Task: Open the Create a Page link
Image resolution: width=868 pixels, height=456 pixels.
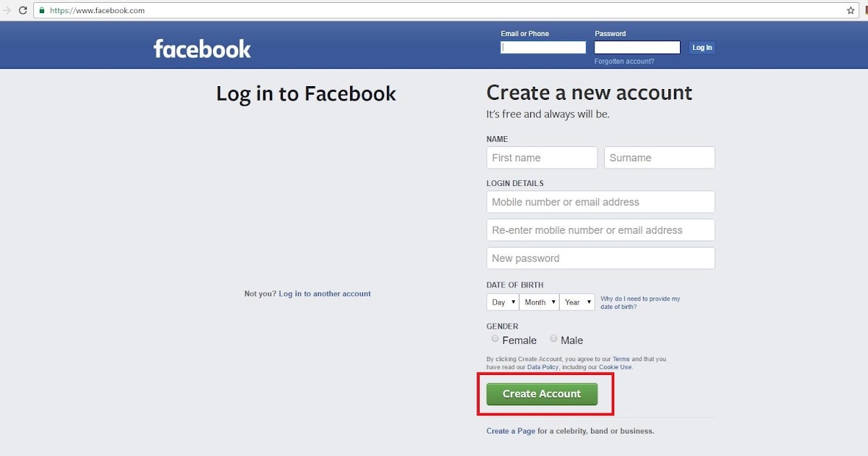Action: [511, 431]
